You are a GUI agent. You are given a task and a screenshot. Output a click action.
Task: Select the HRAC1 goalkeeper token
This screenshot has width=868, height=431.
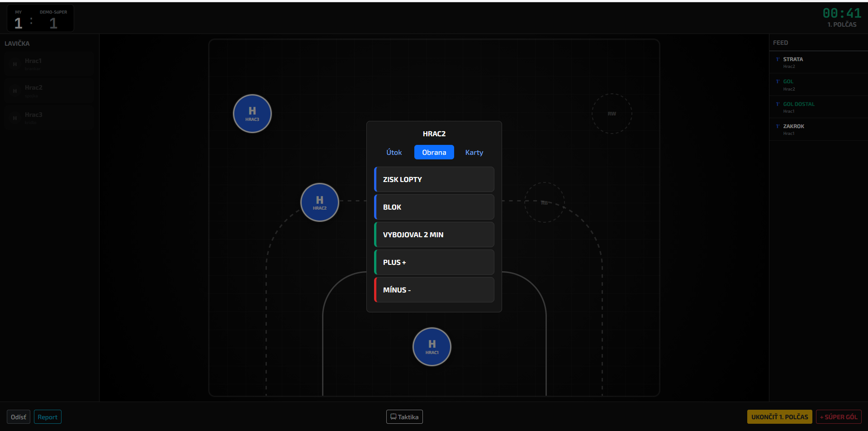[x=432, y=347]
